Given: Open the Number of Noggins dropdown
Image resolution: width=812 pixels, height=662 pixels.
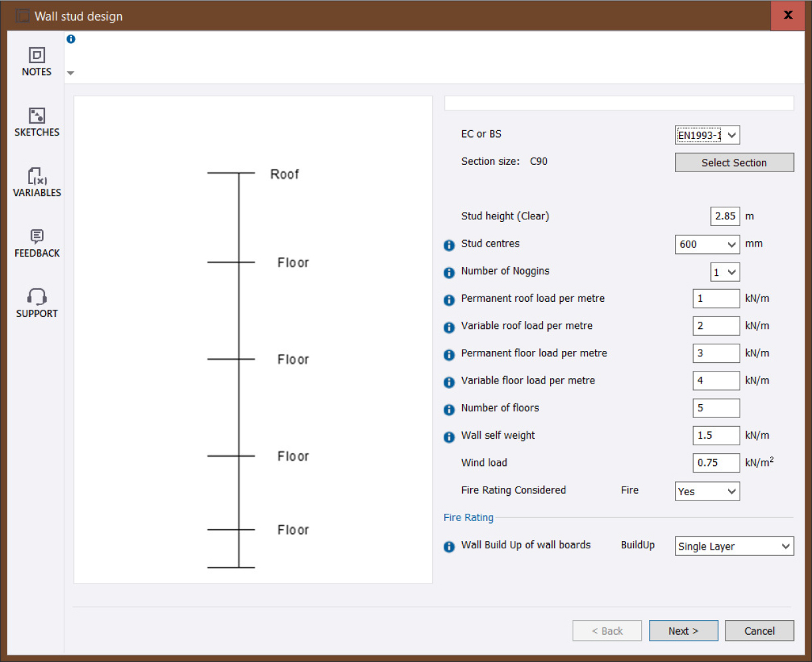Looking at the screenshot, I should (725, 272).
